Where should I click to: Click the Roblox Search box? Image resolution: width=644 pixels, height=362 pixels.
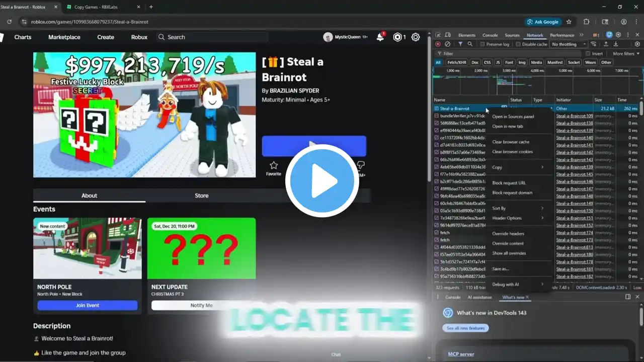(212, 37)
